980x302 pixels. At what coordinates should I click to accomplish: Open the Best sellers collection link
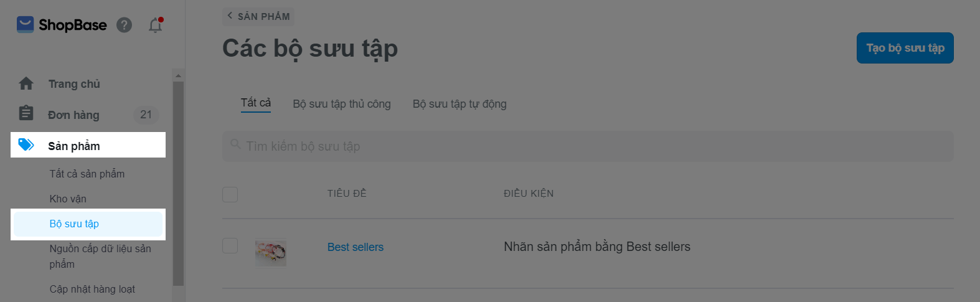(x=356, y=247)
